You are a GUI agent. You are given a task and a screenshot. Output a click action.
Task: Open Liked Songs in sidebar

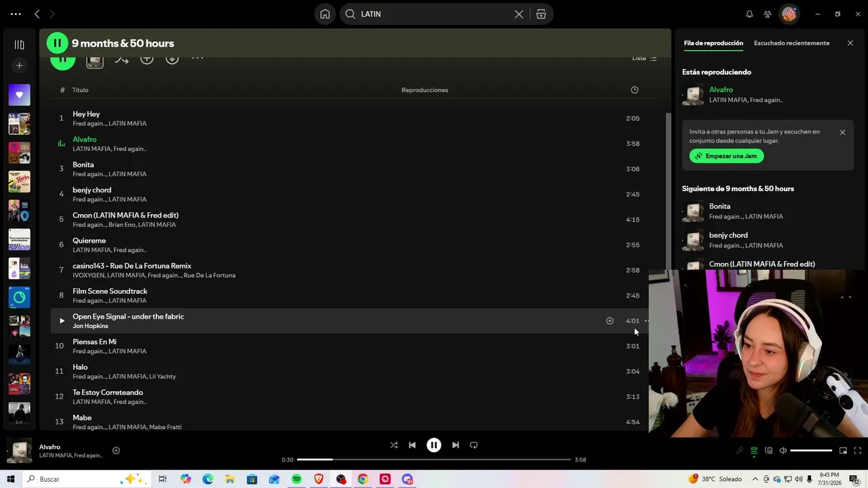click(x=19, y=95)
